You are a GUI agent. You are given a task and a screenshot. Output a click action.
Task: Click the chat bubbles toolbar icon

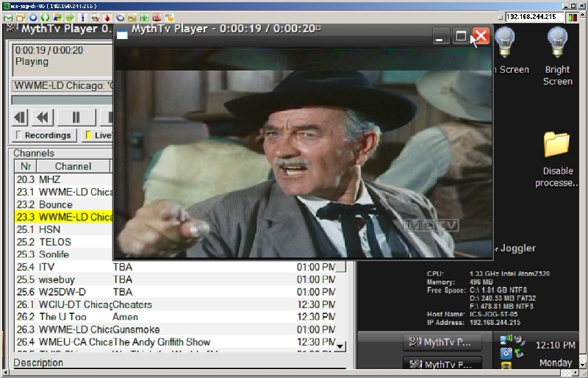tap(169, 18)
